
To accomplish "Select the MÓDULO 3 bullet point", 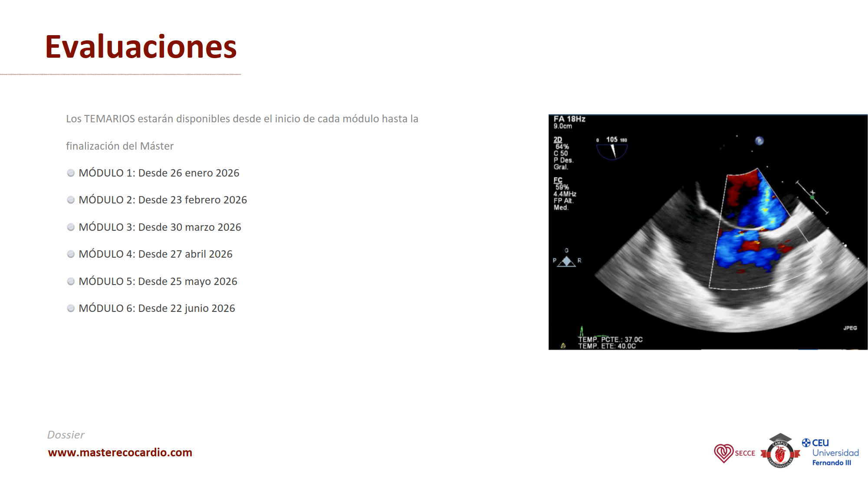I will click(71, 227).
